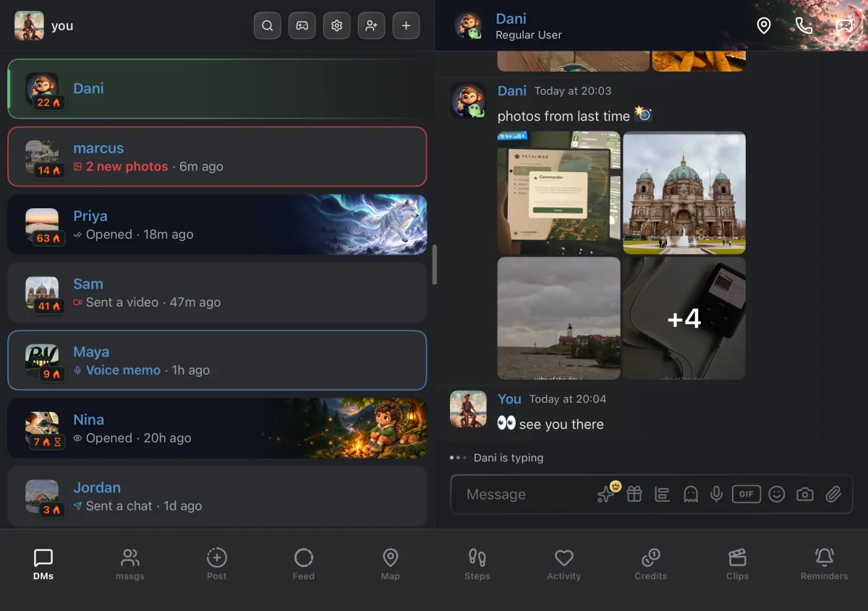Start a voice call with Dani
Image resolution: width=868 pixels, height=611 pixels.
804,26
